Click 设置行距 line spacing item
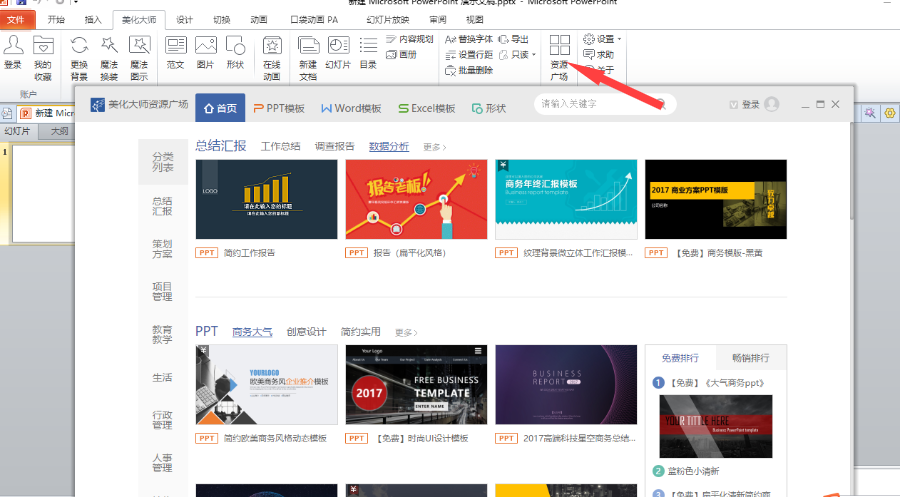The image size is (900, 497). (469, 55)
